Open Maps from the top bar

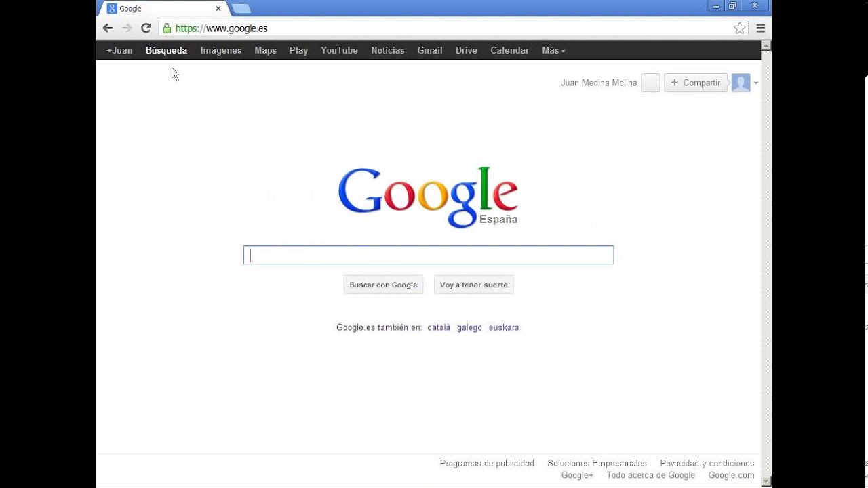tap(265, 50)
